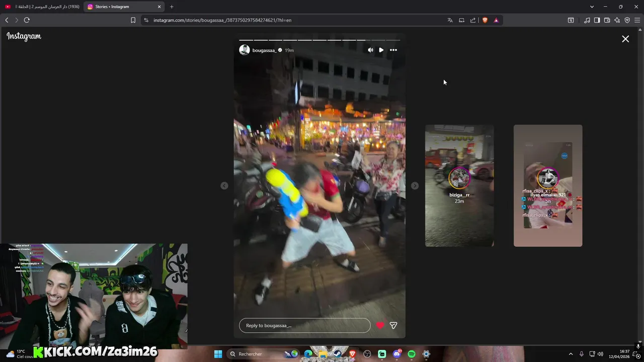This screenshot has width=644, height=362.
Task: Click the Instagram logo
Action: pos(24,36)
